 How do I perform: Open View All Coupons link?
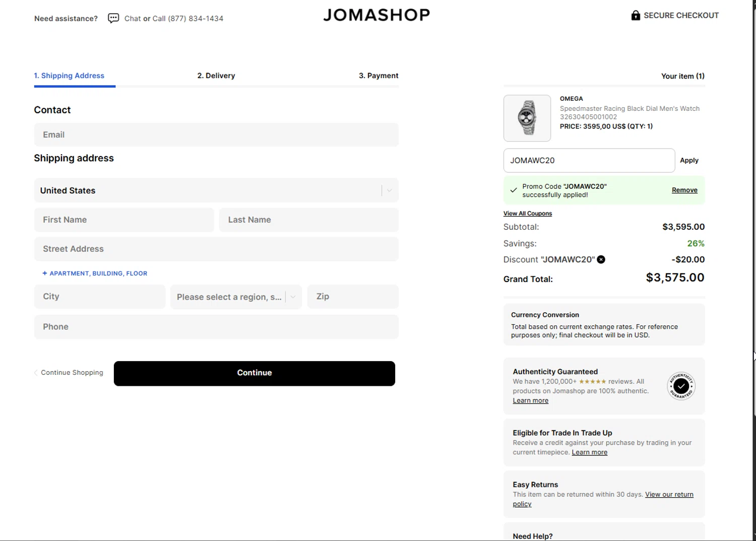528,214
